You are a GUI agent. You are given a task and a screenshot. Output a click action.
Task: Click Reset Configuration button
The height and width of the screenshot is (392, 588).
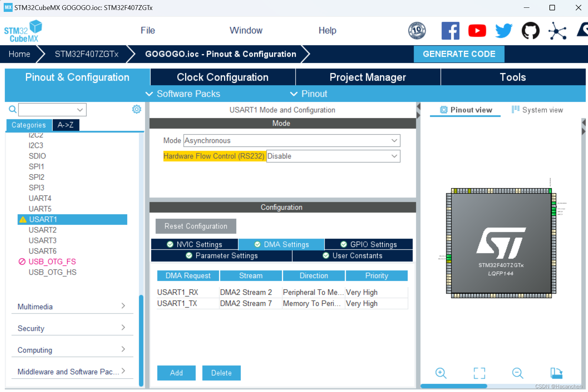tap(196, 226)
